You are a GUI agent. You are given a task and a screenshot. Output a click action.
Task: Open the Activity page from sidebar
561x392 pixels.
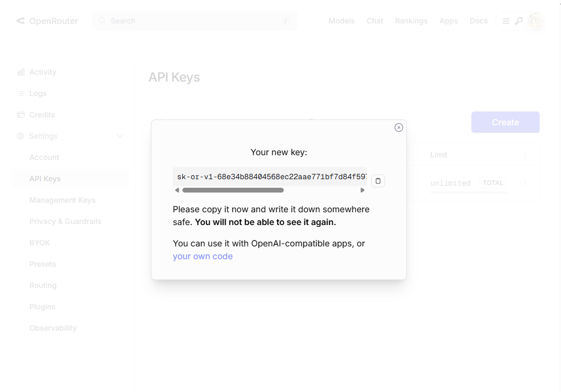[43, 72]
